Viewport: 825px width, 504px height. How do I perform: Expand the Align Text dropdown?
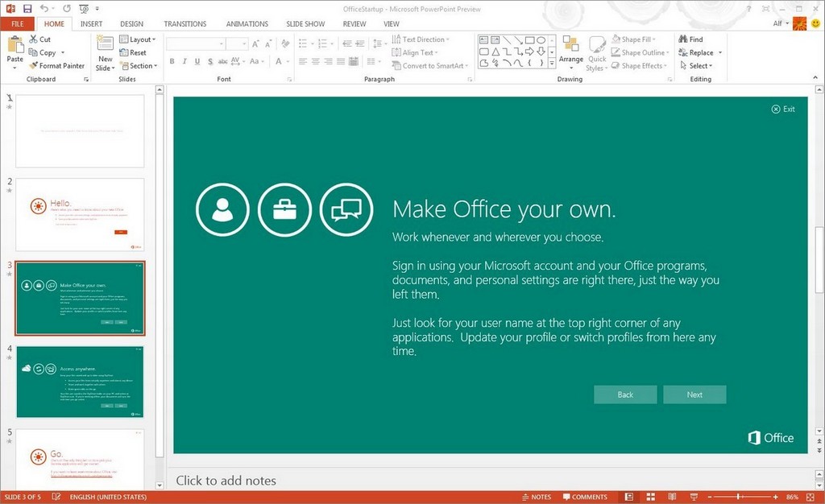click(x=415, y=52)
